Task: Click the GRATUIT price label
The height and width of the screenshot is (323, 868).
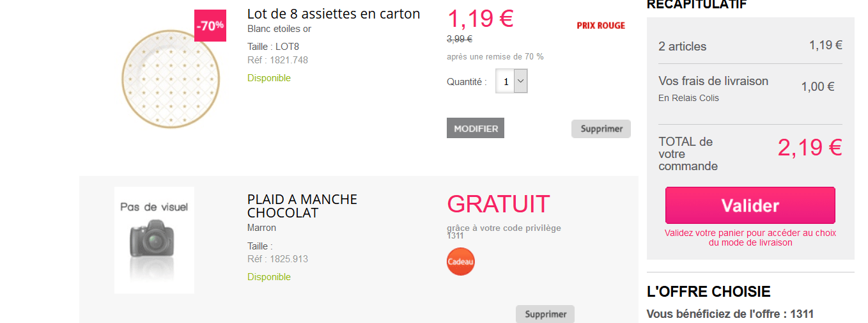Action: coord(498,204)
